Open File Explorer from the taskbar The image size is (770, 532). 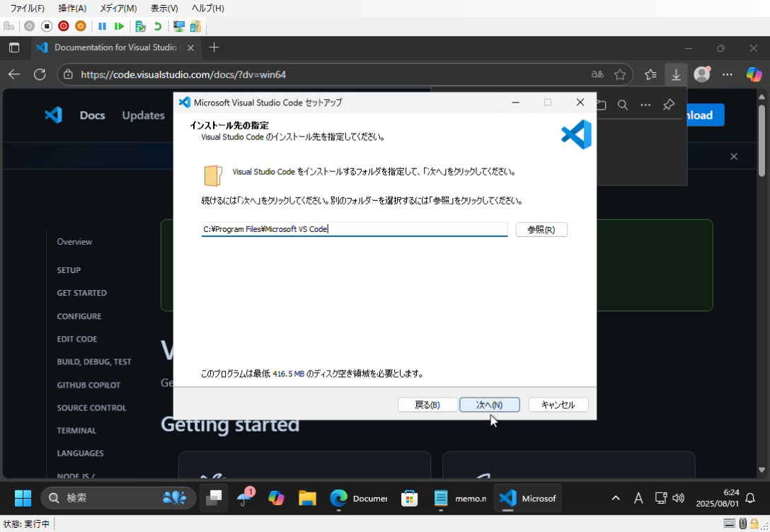(307, 498)
